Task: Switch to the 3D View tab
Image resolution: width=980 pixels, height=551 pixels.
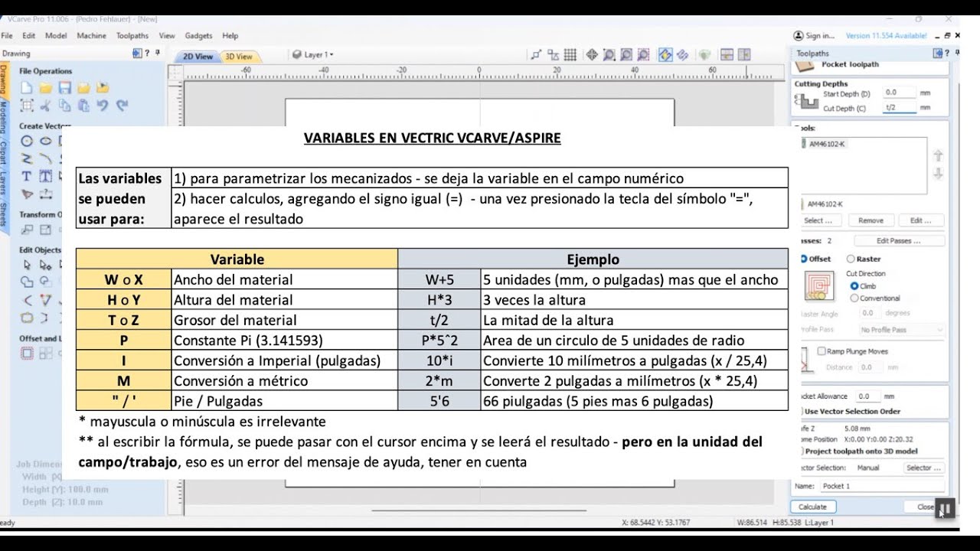Action: coord(238,57)
